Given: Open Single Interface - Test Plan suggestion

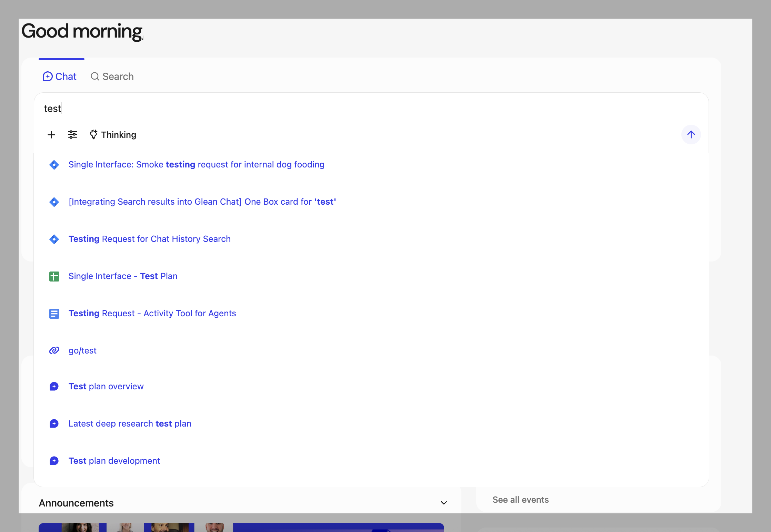Looking at the screenshot, I should point(123,276).
